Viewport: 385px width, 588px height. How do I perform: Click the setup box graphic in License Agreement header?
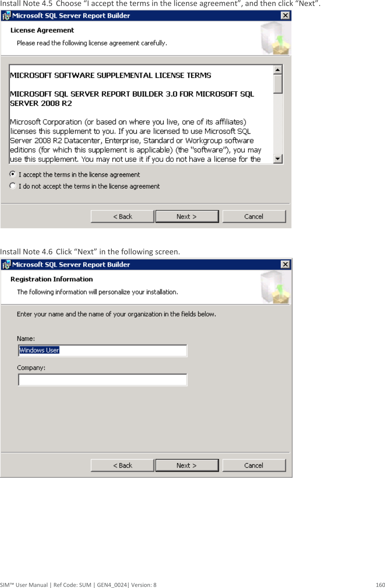275,38
